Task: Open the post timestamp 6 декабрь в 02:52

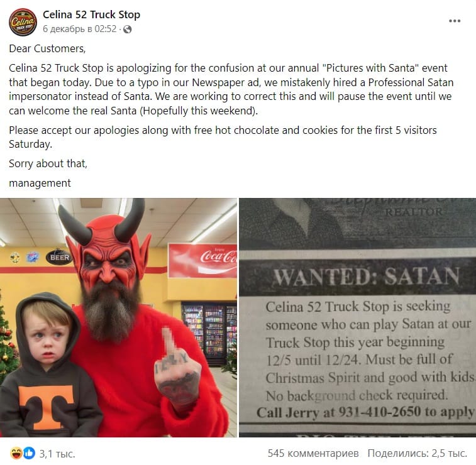Action: [79, 29]
